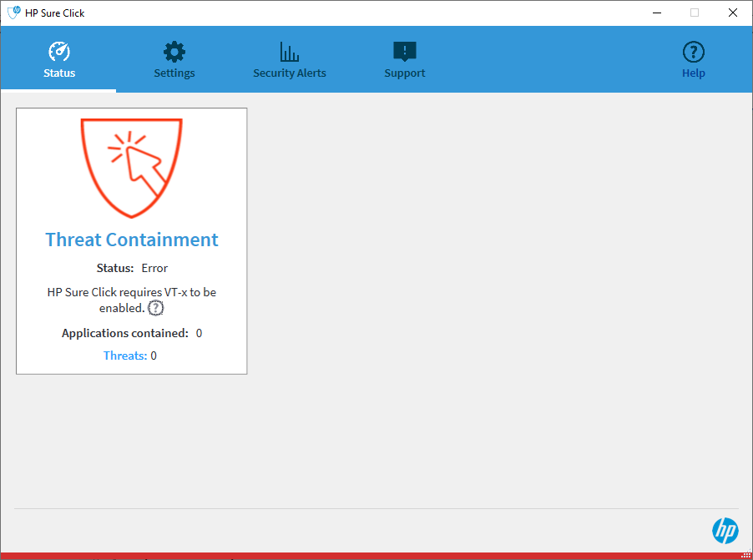The image size is (753, 560).
Task: Click the HP Sure Click title bar logo
Action: point(13,12)
